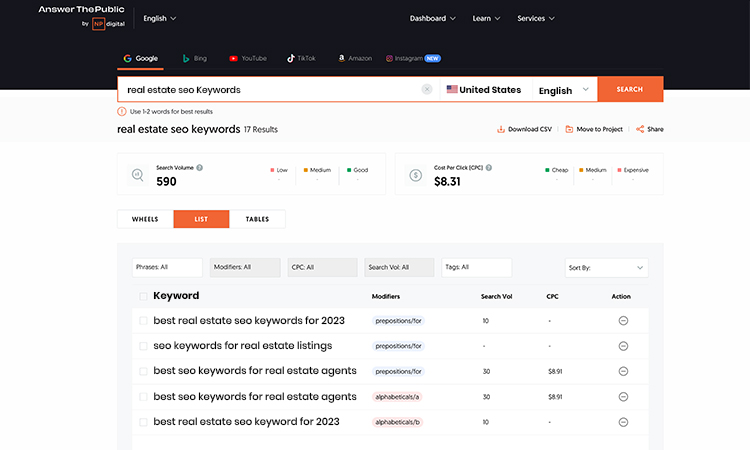This screenshot has width=750, height=450.
Task: Click the Download CSV link
Action: [x=525, y=129]
